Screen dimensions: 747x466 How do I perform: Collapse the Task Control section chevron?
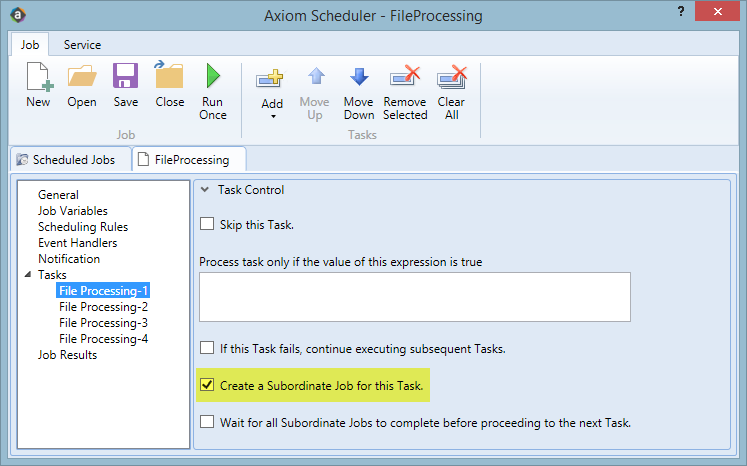click(x=205, y=190)
